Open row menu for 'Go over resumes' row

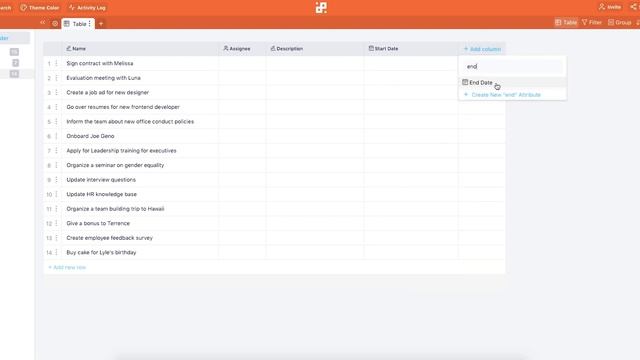tap(56, 107)
